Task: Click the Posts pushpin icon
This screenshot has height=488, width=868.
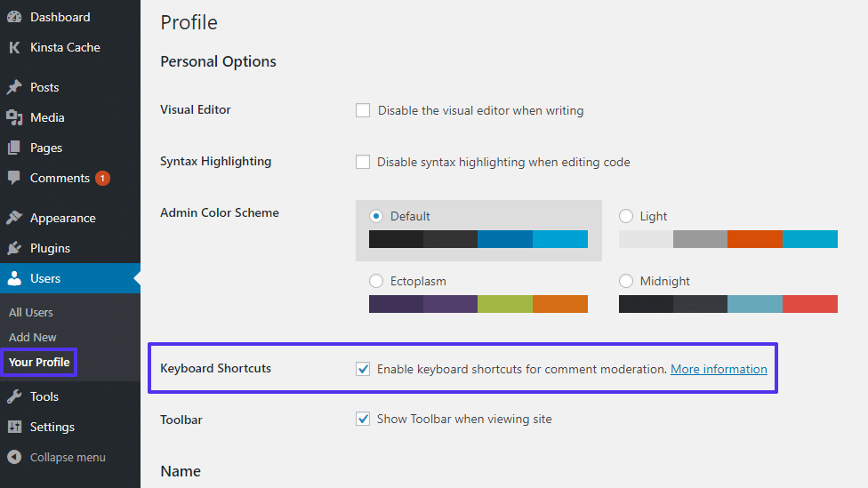Action: pyautogui.click(x=14, y=87)
